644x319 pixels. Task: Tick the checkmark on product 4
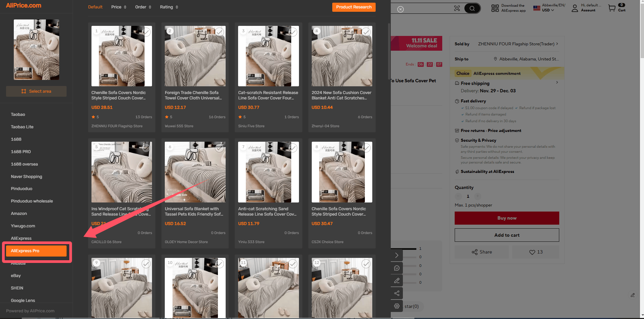click(x=366, y=32)
